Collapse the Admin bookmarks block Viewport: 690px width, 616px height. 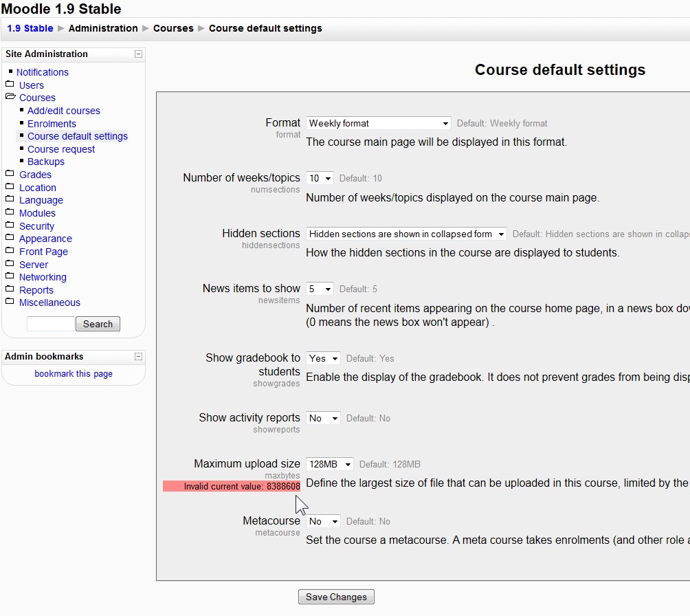(x=138, y=357)
